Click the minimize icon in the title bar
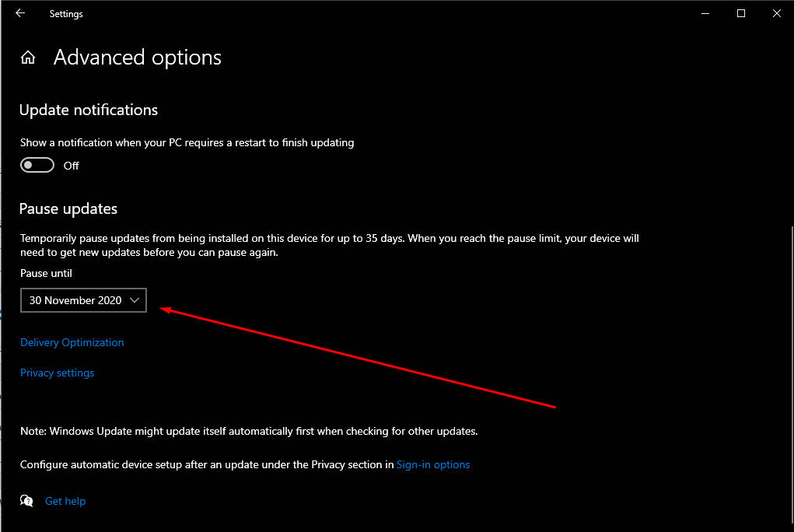The width and height of the screenshot is (794, 532). tap(705, 13)
